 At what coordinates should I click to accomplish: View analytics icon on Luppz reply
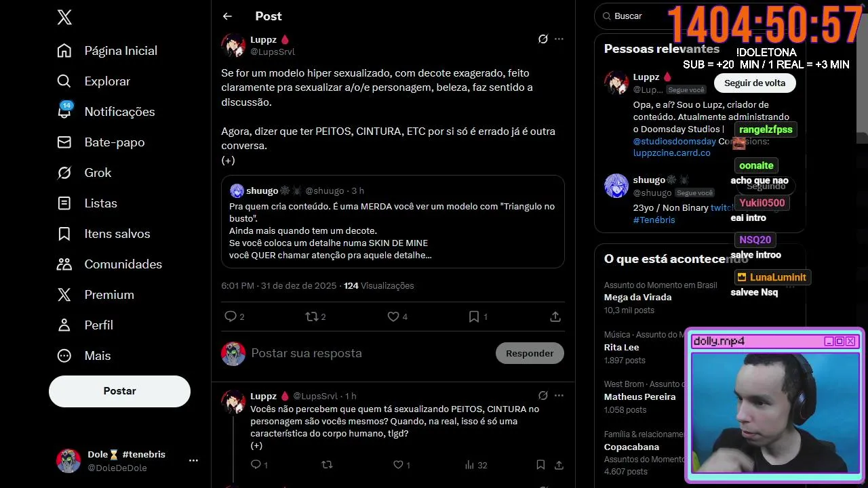pyautogui.click(x=469, y=465)
